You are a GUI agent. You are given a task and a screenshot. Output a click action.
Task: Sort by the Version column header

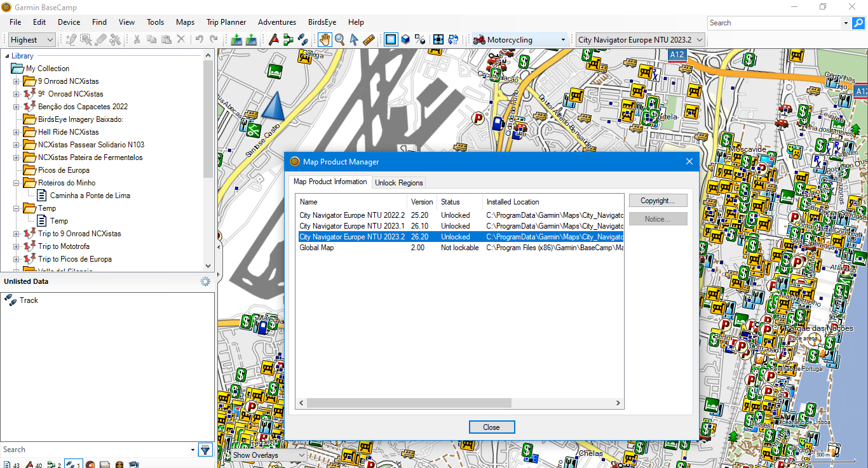click(422, 202)
